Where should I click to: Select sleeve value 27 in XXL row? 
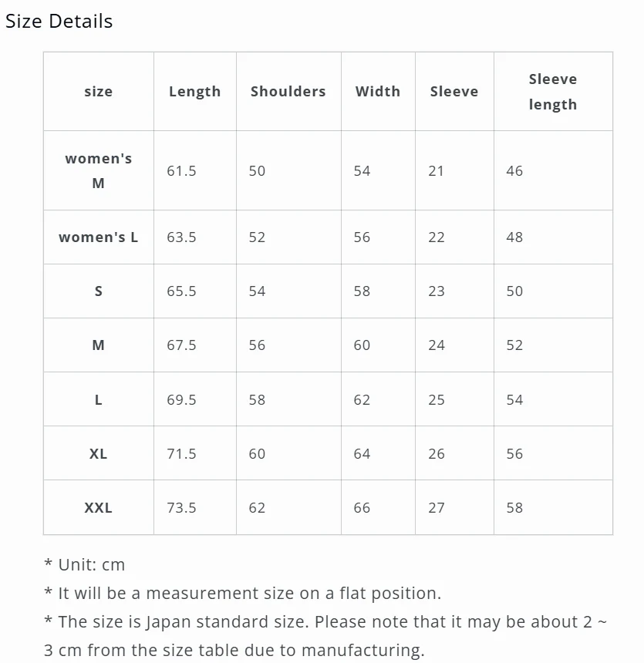tap(437, 508)
